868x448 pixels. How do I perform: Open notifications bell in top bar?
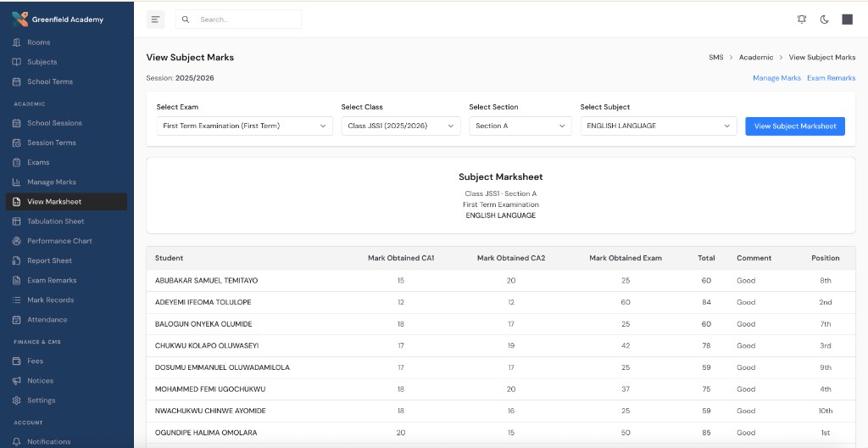point(802,20)
